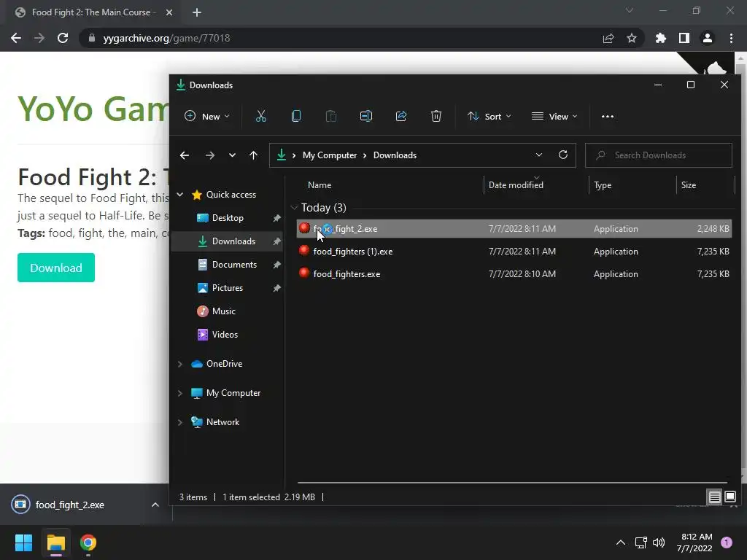Image resolution: width=747 pixels, height=560 pixels.
Task: Select Videos in the sidebar
Action: click(225, 334)
